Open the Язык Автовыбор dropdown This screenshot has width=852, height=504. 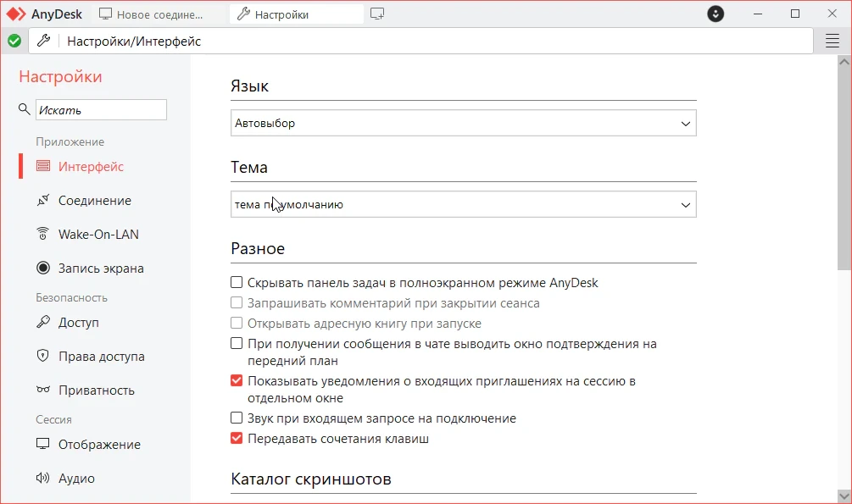coord(464,124)
